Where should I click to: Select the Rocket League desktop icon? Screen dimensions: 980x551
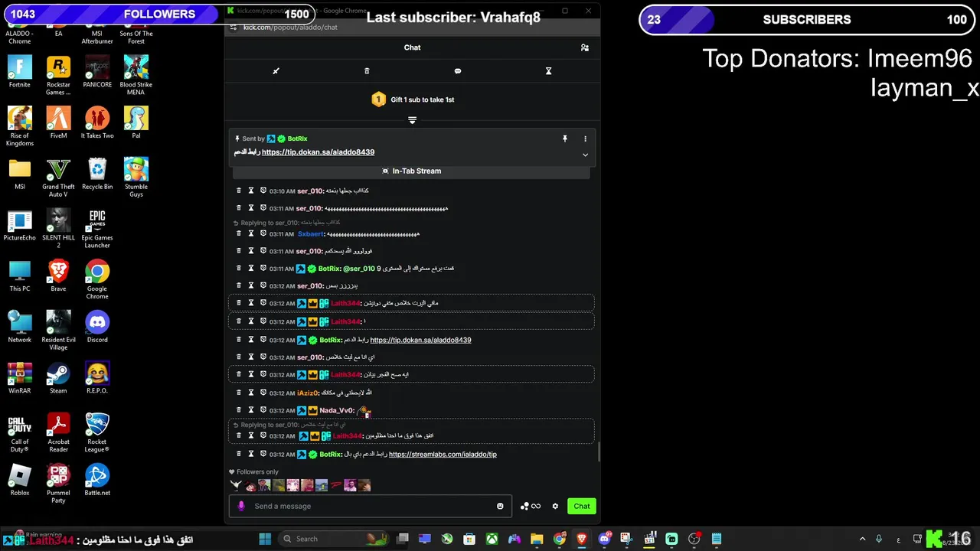97,433
